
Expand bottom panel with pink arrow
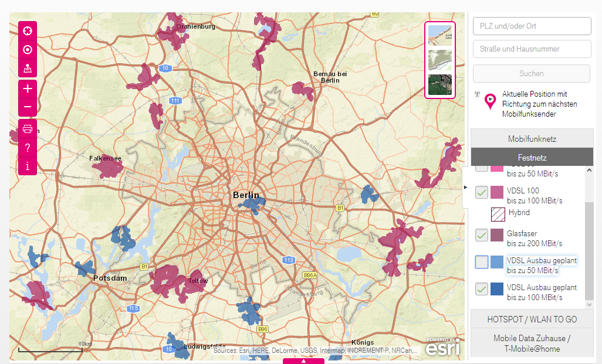pos(304,361)
